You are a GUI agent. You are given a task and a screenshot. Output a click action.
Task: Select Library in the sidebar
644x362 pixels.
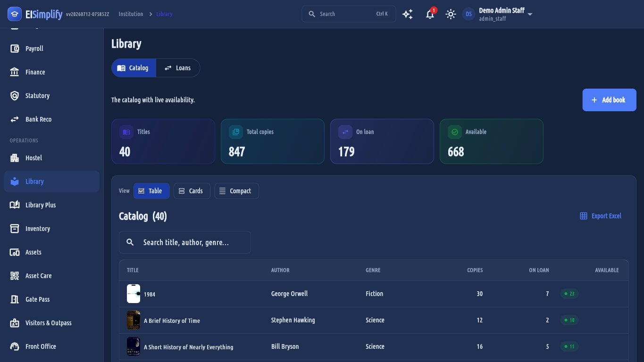click(52, 181)
